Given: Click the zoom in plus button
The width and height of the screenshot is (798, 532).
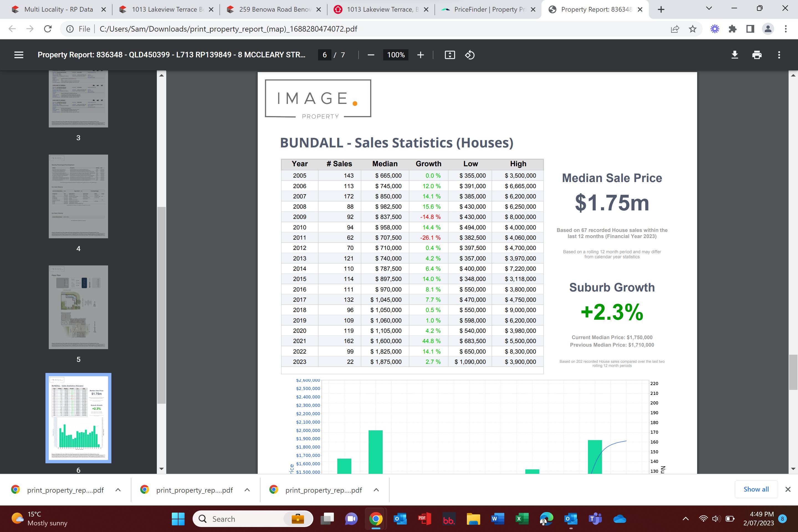Looking at the screenshot, I should (x=420, y=55).
